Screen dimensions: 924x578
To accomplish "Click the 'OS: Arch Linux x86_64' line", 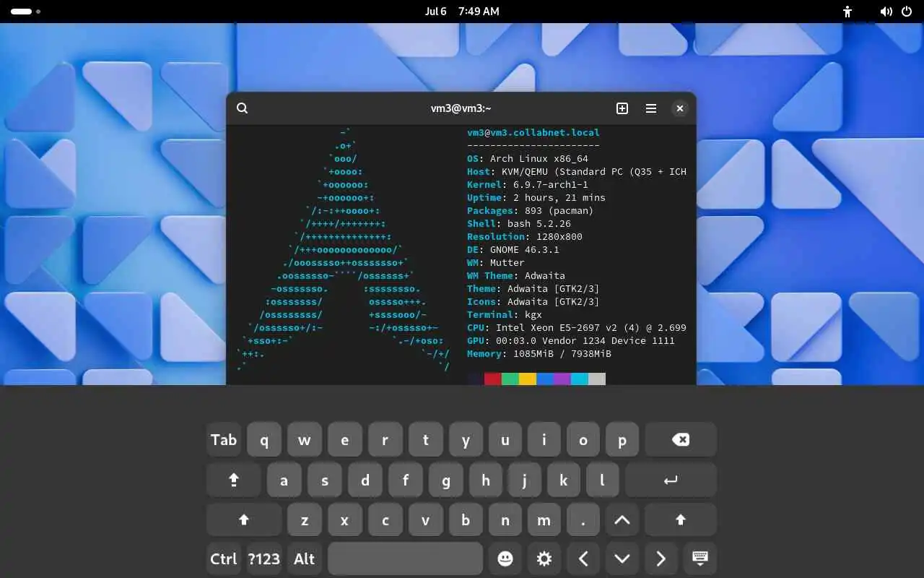I will pyautogui.click(x=528, y=158).
